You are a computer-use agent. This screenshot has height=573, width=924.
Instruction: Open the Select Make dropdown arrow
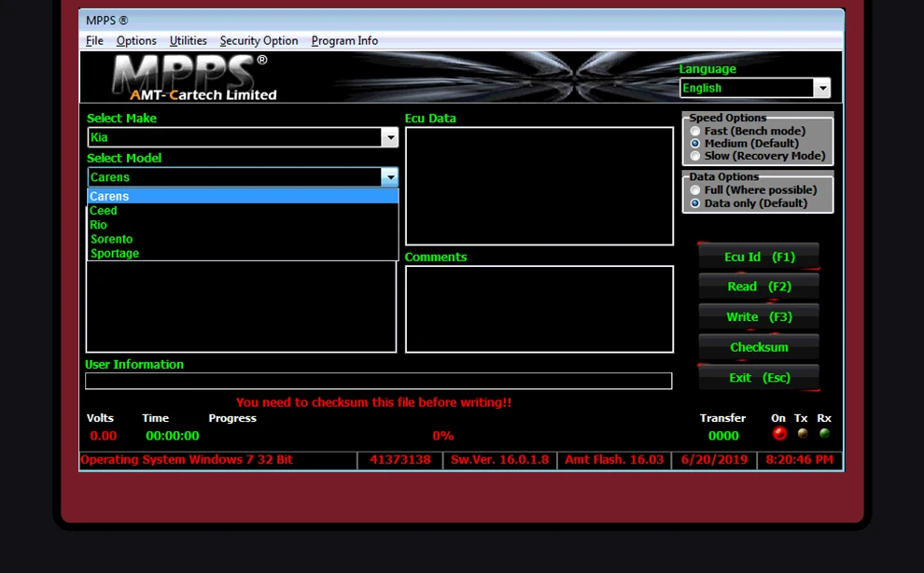point(389,137)
